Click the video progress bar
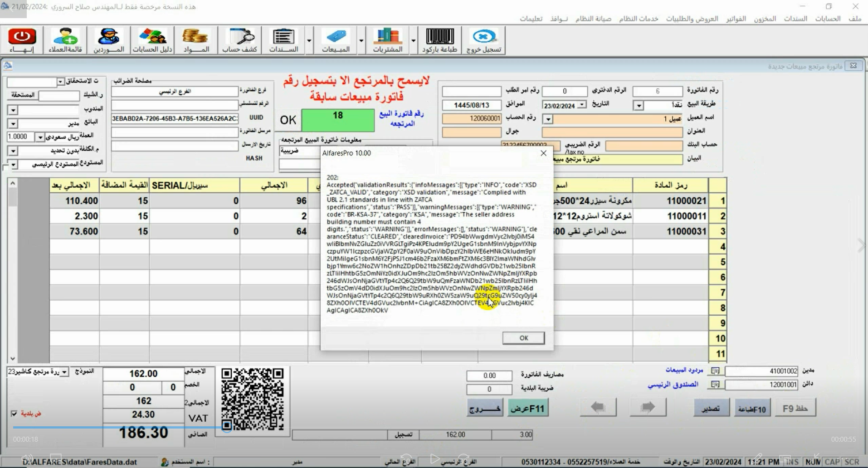 point(434,427)
